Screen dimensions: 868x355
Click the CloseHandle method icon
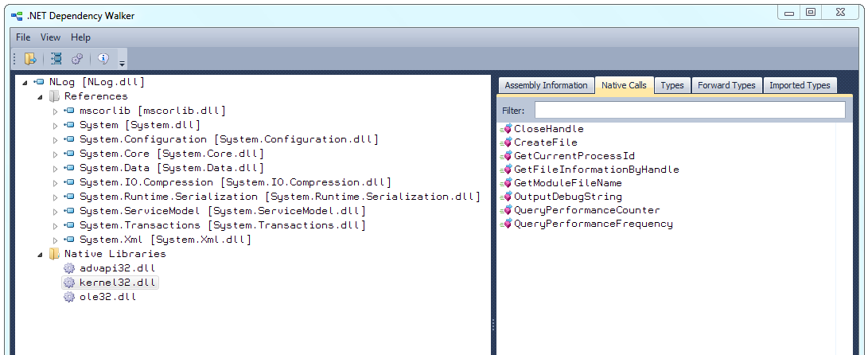point(505,129)
